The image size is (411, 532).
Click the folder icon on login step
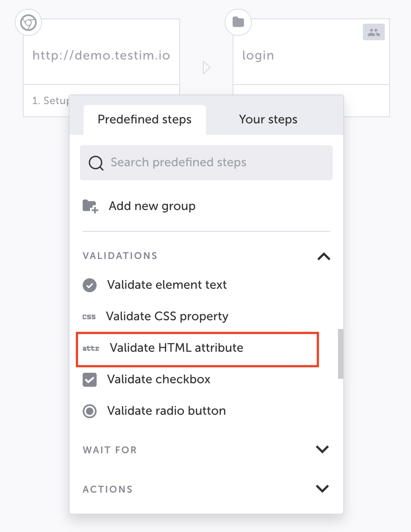coord(238,22)
